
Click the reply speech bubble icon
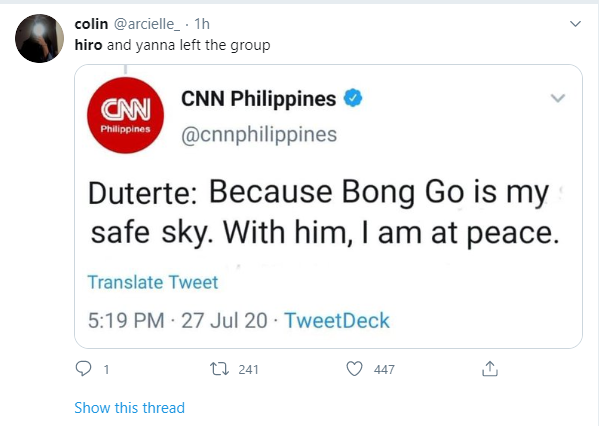pyautogui.click(x=84, y=369)
